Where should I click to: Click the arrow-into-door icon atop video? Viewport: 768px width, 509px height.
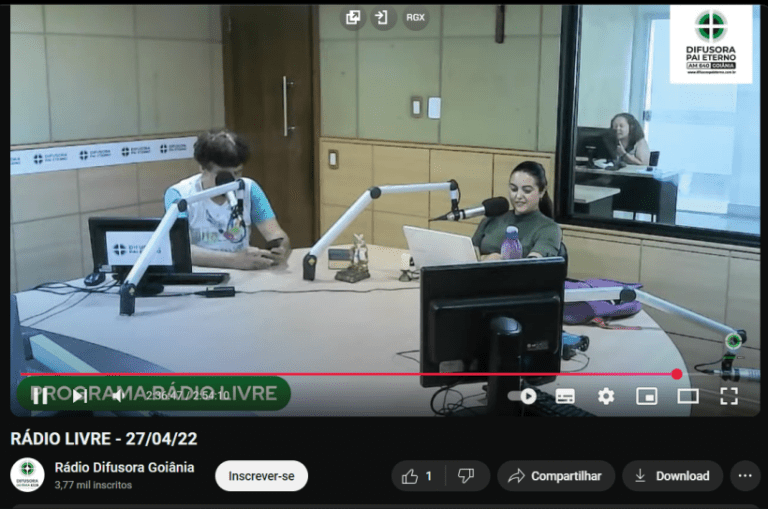(382, 18)
